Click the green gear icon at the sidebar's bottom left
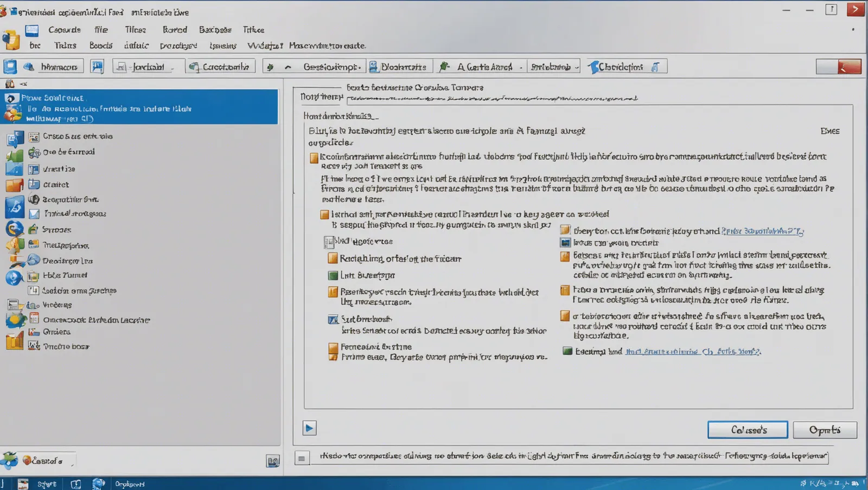Viewport: 868px width, 490px height. tap(9, 461)
